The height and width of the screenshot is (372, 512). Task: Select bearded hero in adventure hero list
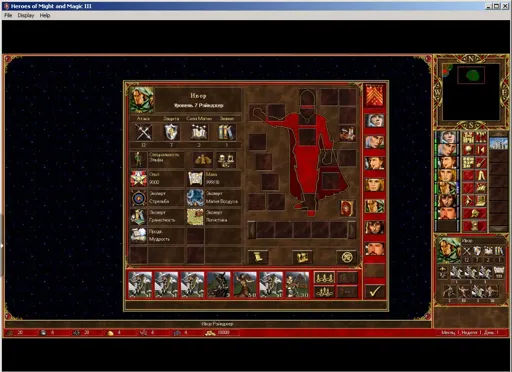click(447, 213)
